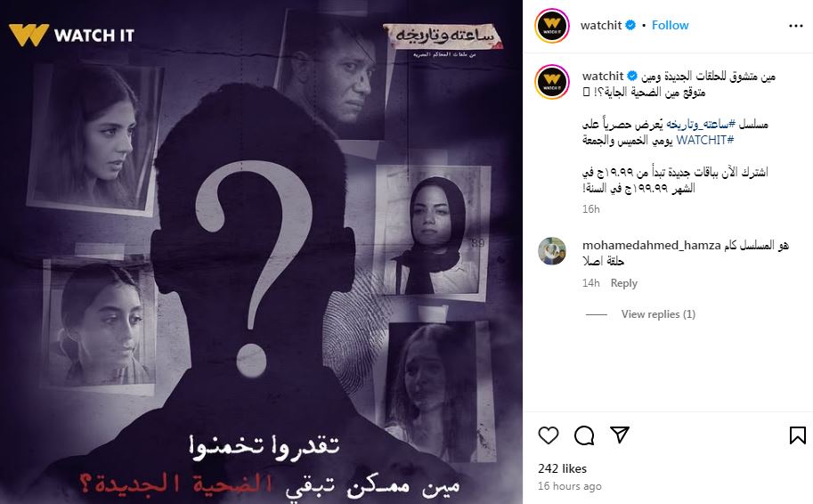The width and height of the screenshot is (813, 504).
Task: Save the post with the bookmark icon
Action: tap(798, 435)
